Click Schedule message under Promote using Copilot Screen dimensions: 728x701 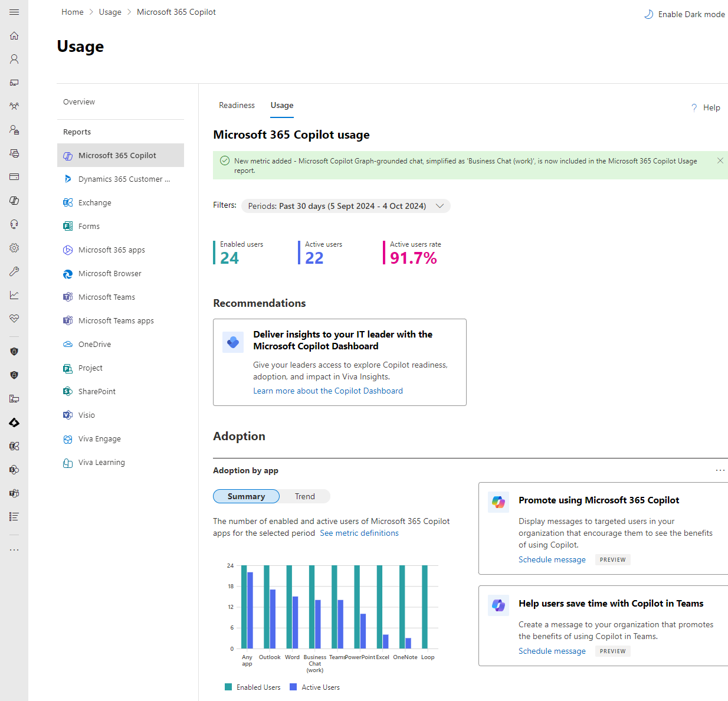pyautogui.click(x=552, y=559)
